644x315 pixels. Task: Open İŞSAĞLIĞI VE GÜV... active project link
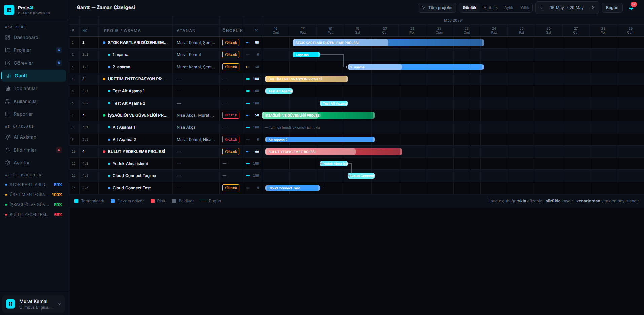(x=34, y=205)
